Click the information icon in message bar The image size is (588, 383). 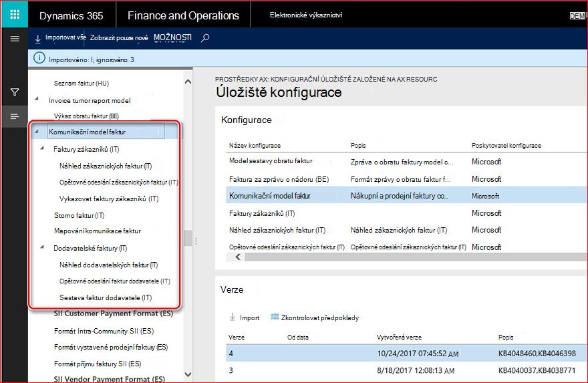coord(39,58)
